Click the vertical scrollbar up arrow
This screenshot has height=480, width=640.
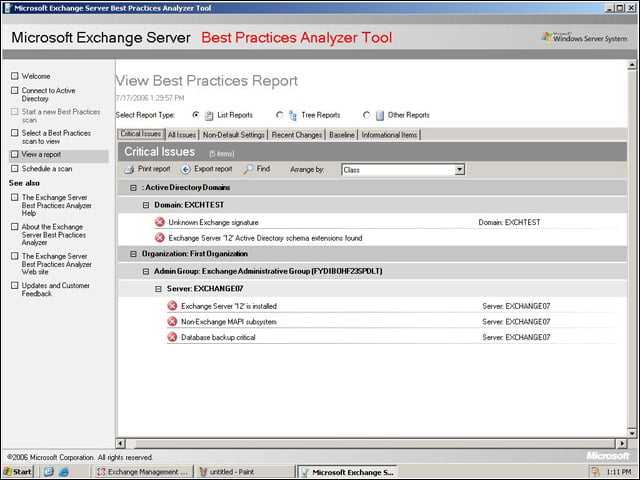pyautogui.click(x=632, y=64)
